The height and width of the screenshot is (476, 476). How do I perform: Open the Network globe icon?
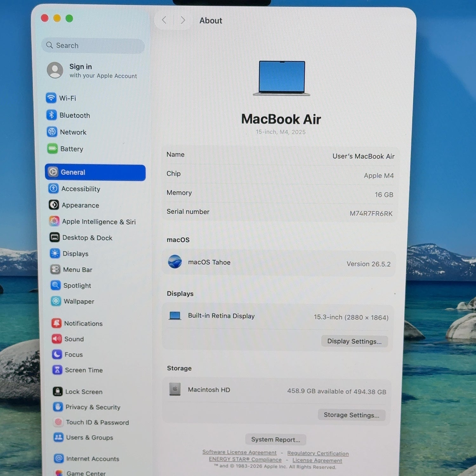click(x=52, y=132)
